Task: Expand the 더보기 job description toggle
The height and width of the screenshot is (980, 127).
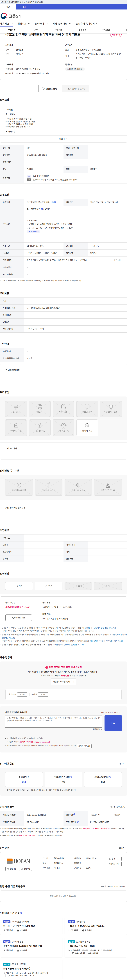Action: (63, 139)
